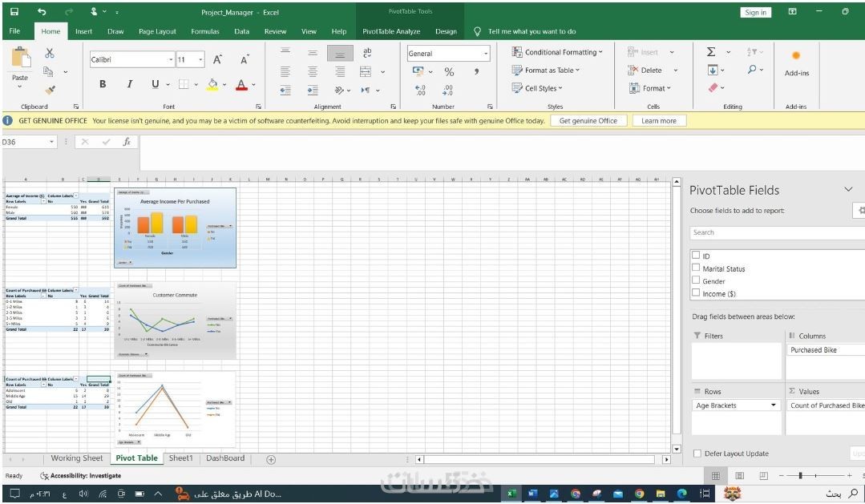
Task: Undo the last action
Action: coord(42,11)
